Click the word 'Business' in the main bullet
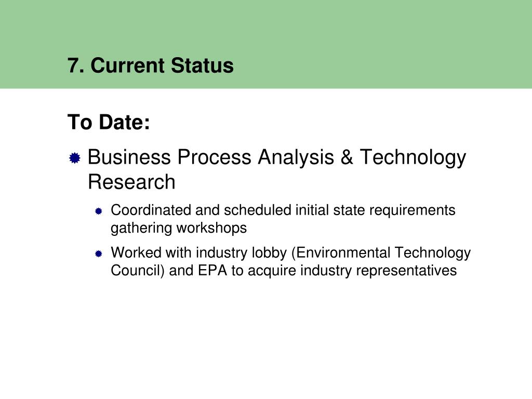Screen dimensions: 532x399 coord(129,157)
